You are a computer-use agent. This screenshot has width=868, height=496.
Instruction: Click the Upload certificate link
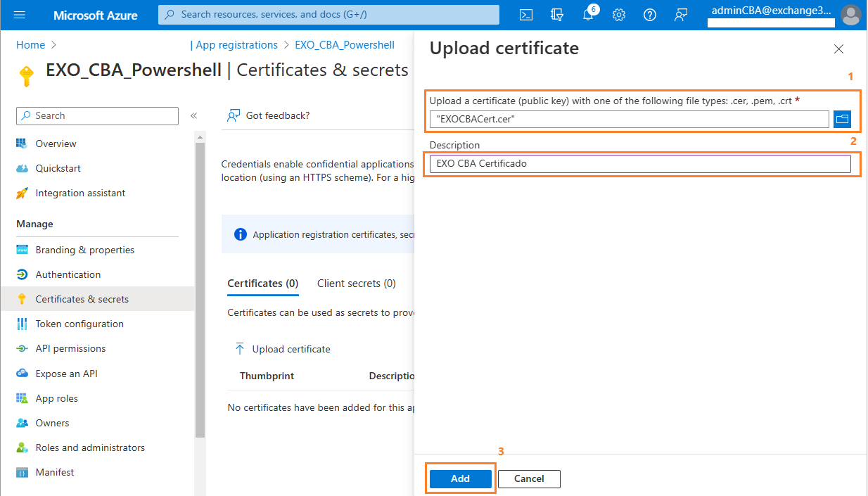291,349
